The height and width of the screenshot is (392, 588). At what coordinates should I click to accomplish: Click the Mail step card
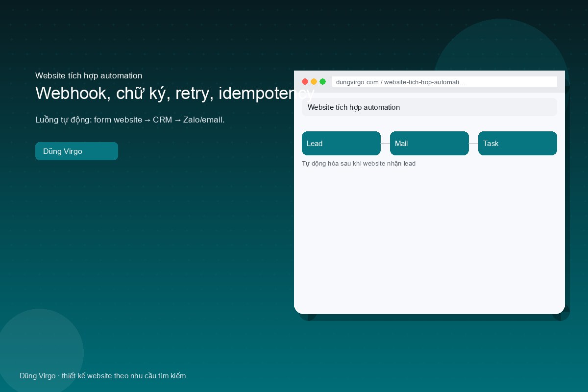(429, 143)
